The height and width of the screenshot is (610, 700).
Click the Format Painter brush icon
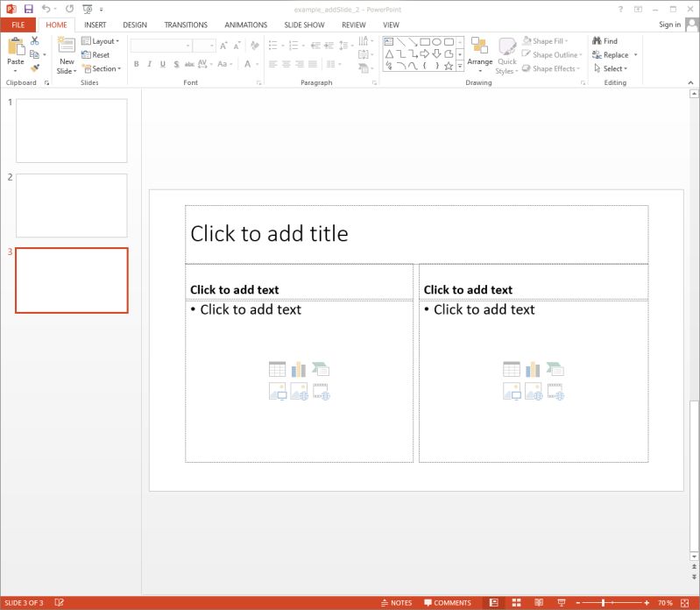coord(35,68)
